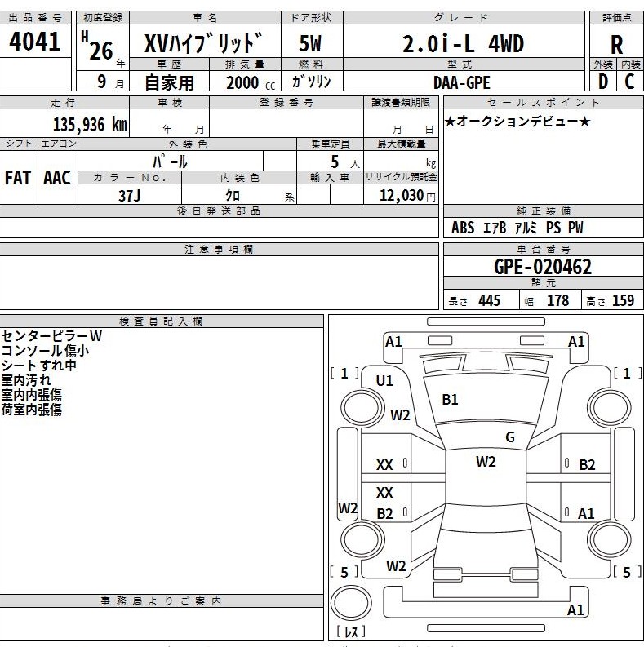Viewport: 644px width, 647px height.
Task: Click the width value 178
Action: (557, 300)
